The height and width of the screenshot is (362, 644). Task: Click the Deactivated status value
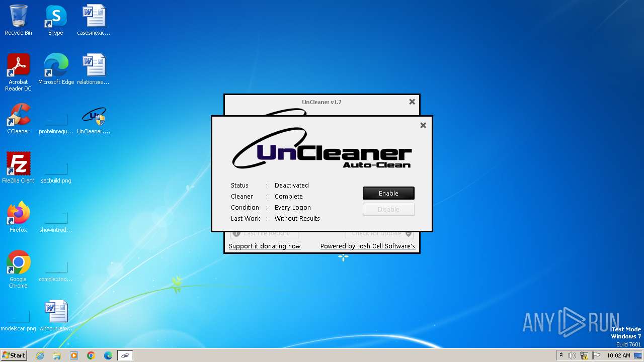[292, 185]
